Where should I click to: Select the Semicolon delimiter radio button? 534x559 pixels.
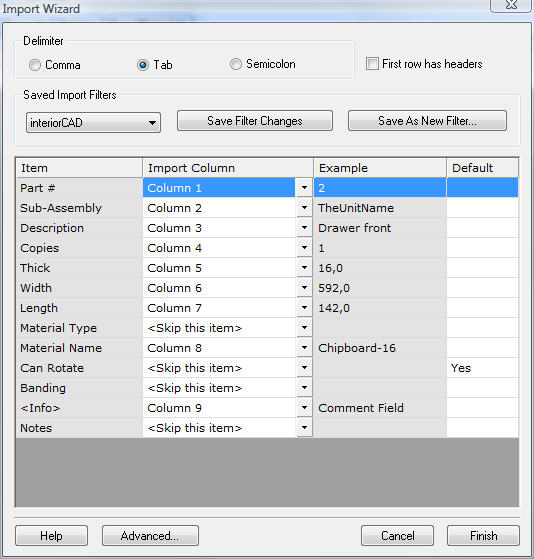236,64
